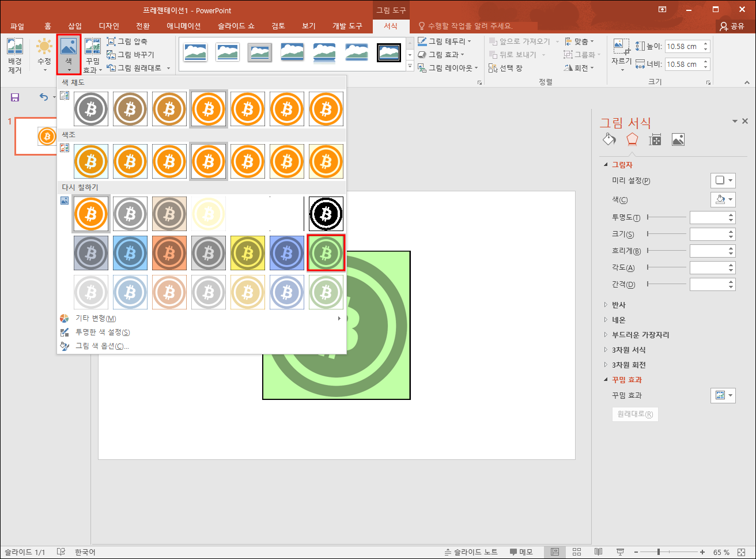Open 기타 변형 more variations submenu
The image size is (756, 559).
click(201, 318)
